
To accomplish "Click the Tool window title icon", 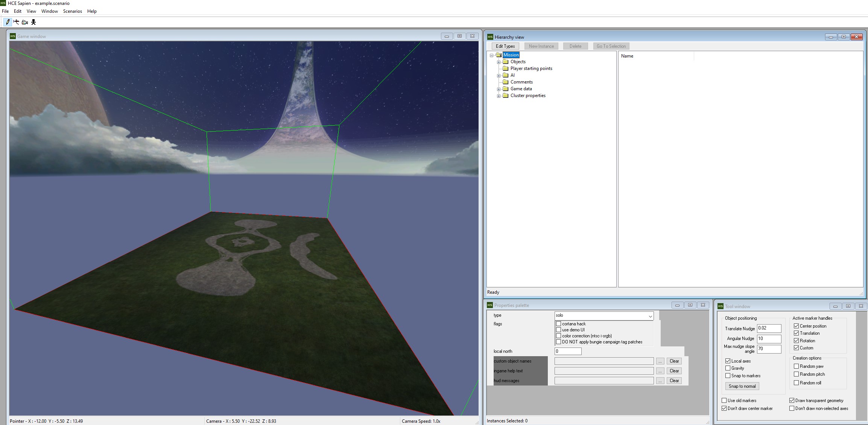I will click(x=720, y=306).
